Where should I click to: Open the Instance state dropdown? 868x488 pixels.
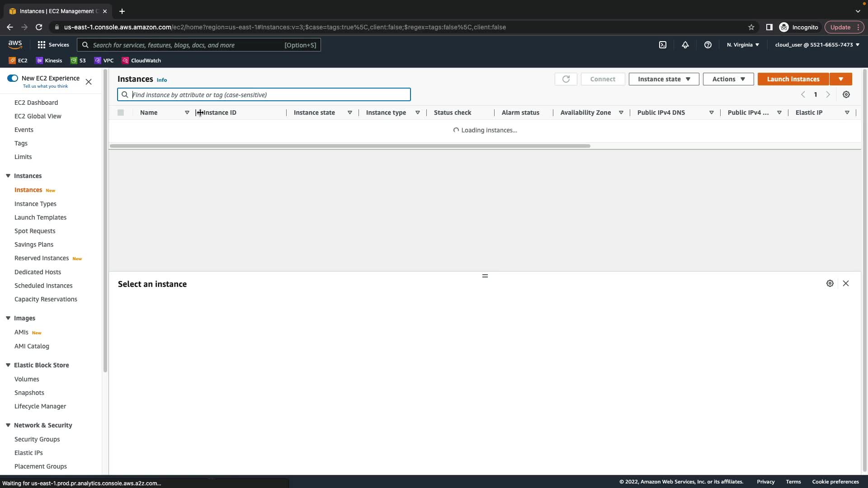[663, 79]
